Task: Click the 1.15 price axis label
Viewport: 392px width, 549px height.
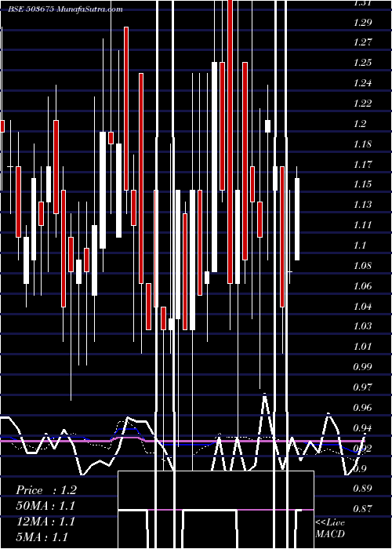Action: point(362,184)
